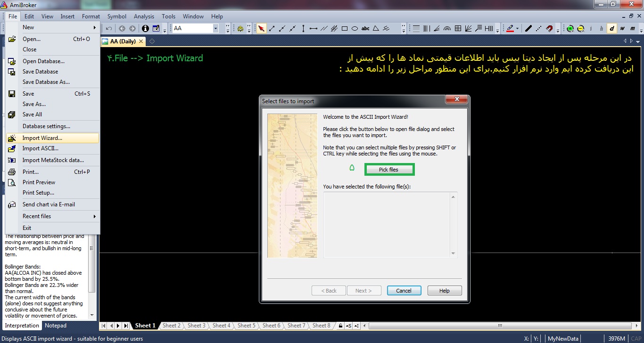Viewport: 644px width, 343px height.
Task: Click the thick line style icon
Action: (528, 28)
